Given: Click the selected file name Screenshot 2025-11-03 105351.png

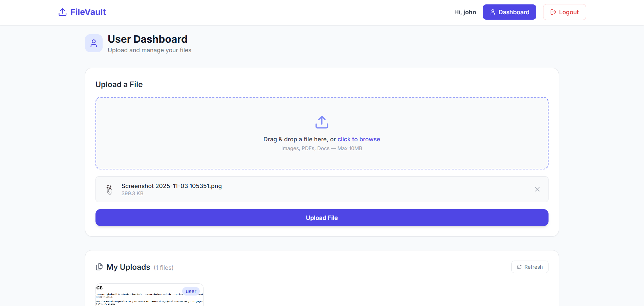Looking at the screenshot, I should coord(172,186).
